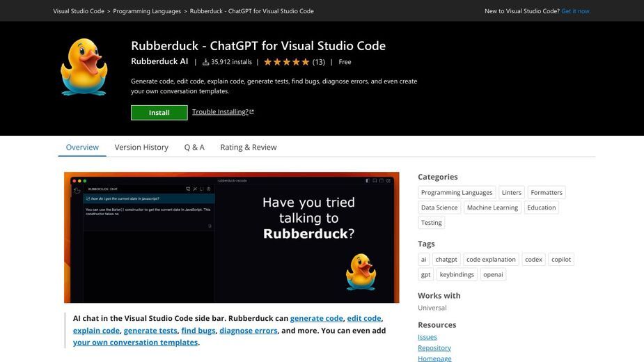644x362 pixels.
Task: Click the chatgpt tag
Action: tap(446, 259)
